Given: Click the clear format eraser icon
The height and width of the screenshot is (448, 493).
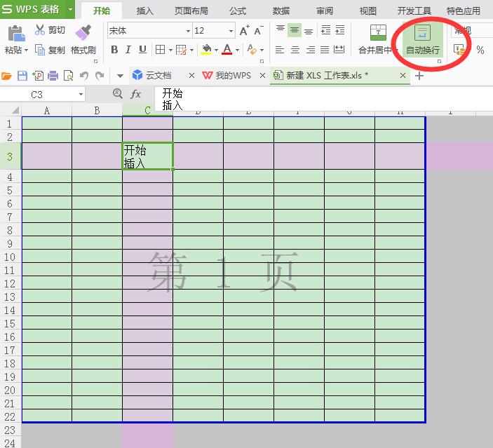Looking at the screenshot, I should 252,49.
